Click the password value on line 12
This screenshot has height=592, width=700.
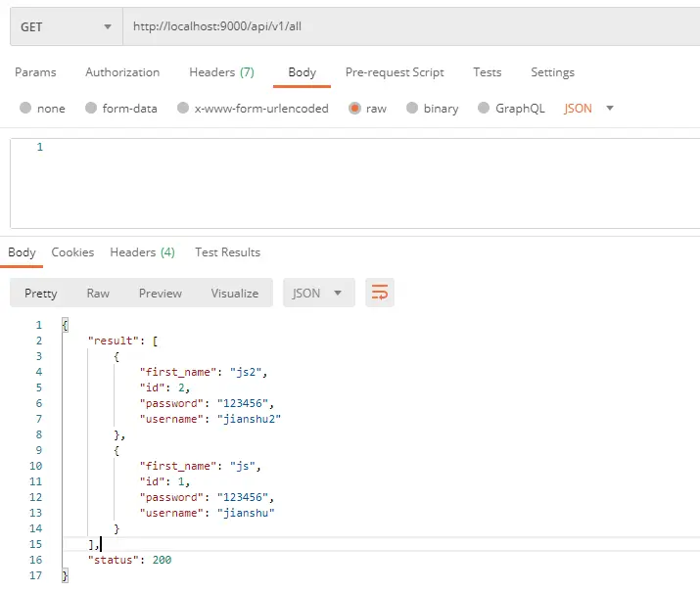[243, 497]
